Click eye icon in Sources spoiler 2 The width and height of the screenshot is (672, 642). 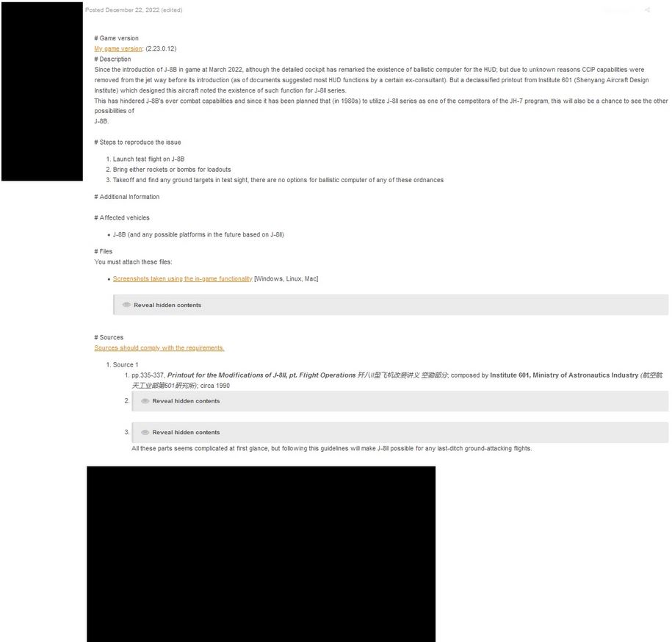[145, 401]
